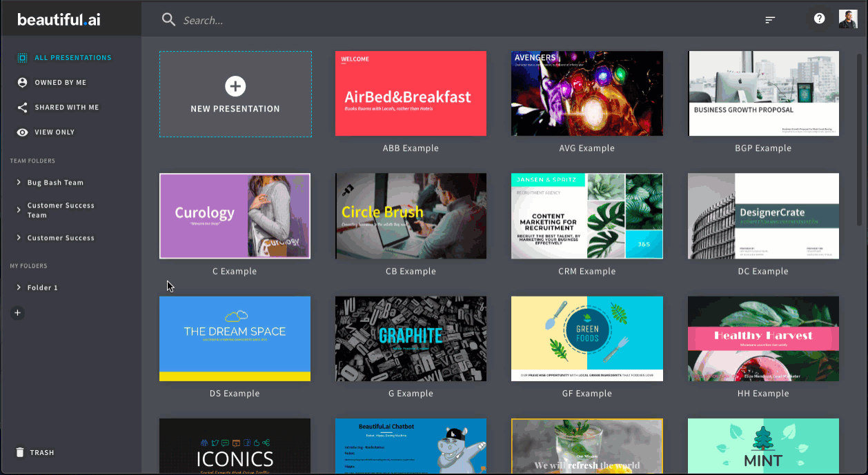Click the 'ABB Example' title
868x475 pixels.
pyautogui.click(x=411, y=148)
